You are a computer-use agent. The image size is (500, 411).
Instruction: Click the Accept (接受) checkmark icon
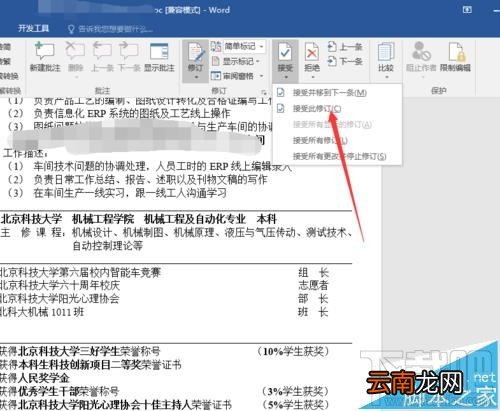point(285,52)
